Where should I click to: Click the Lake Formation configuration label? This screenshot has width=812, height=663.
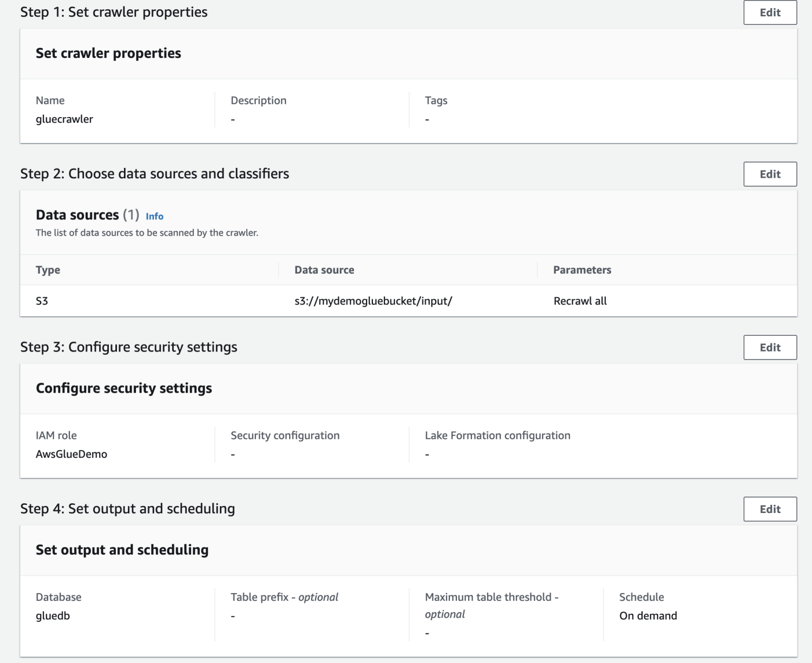tap(497, 435)
